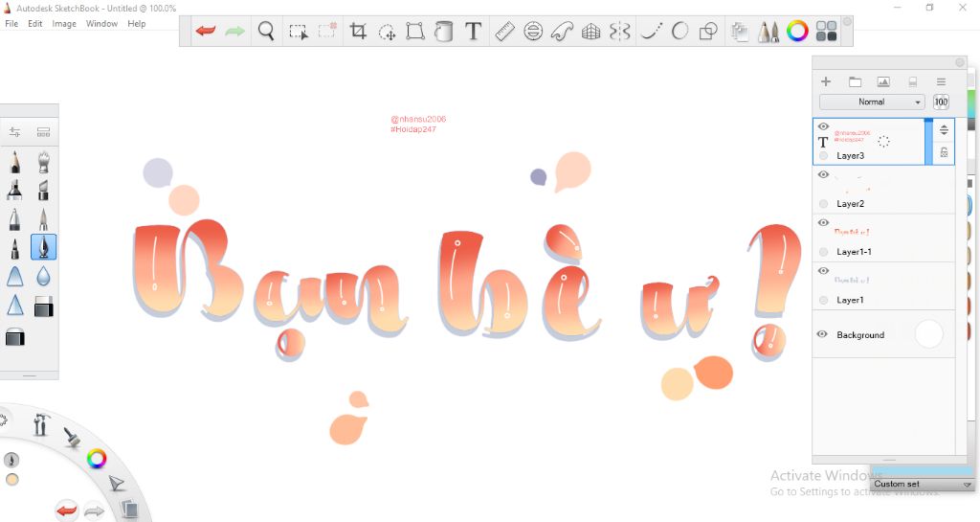Image resolution: width=980 pixels, height=522 pixels.
Task: Select the Distort transform tool
Action: click(415, 31)
